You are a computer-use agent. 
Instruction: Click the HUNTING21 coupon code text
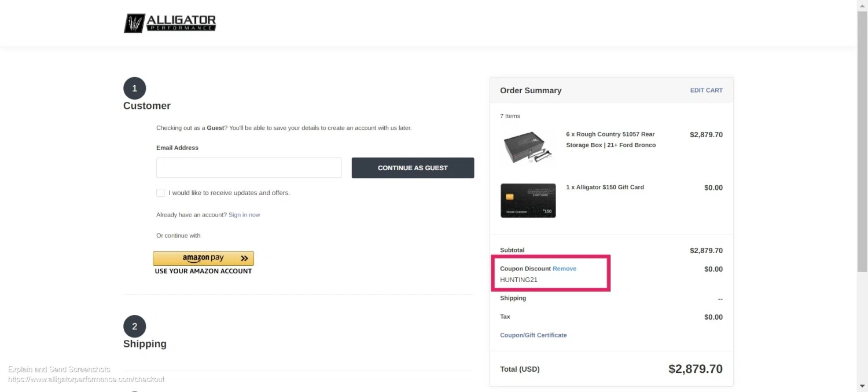point(518,280)
